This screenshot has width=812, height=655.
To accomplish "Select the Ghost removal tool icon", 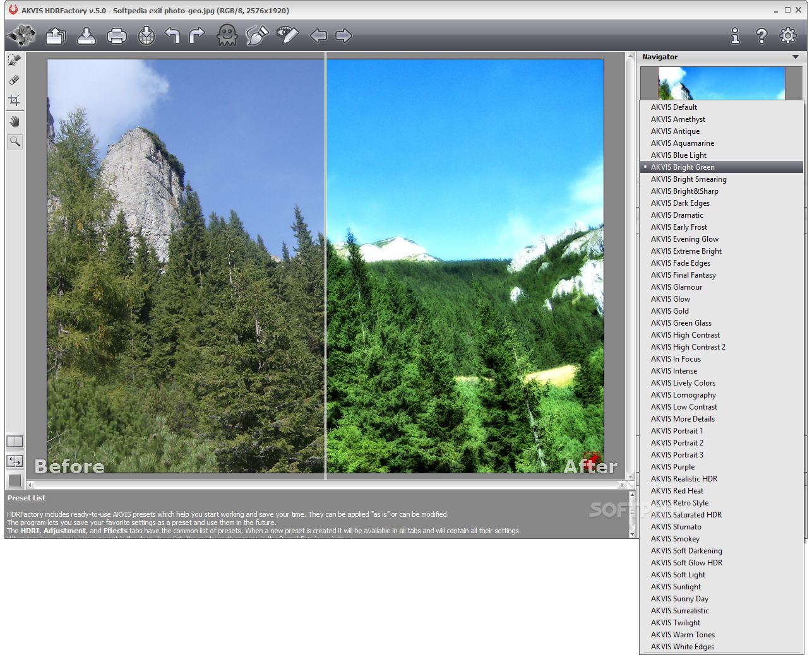I will (227, 35).
